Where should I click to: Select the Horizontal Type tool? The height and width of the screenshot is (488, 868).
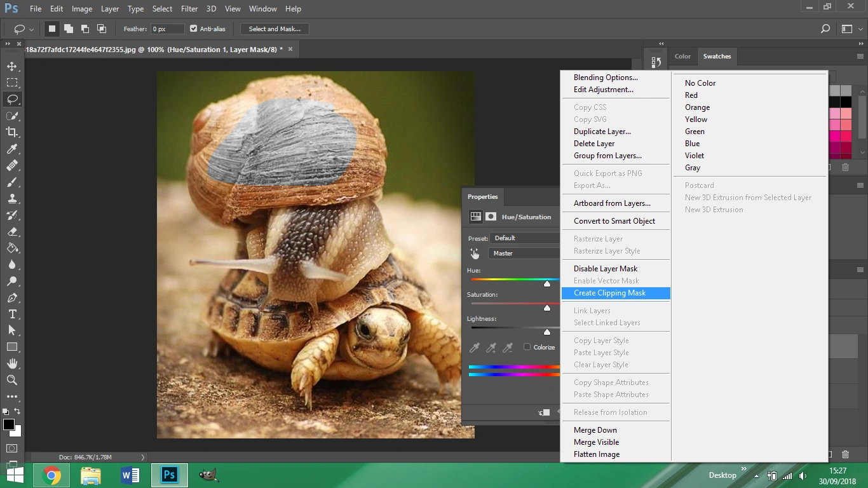[x=12, y=314]
